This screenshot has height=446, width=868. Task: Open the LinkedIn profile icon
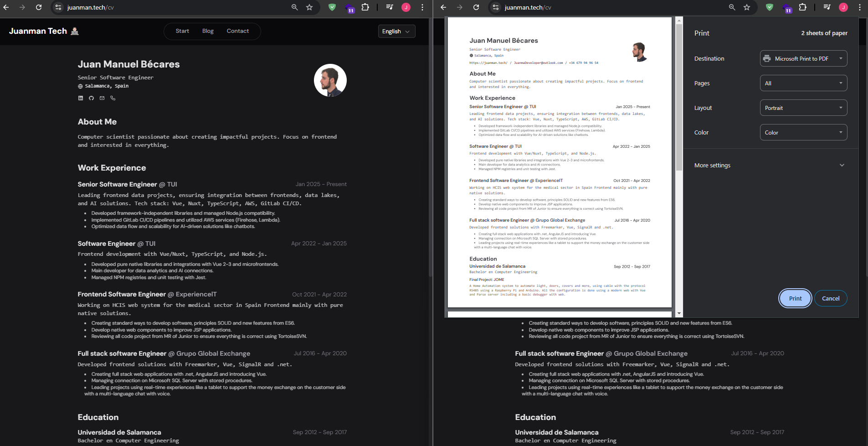pyautogui.click(x=81, y=98)
